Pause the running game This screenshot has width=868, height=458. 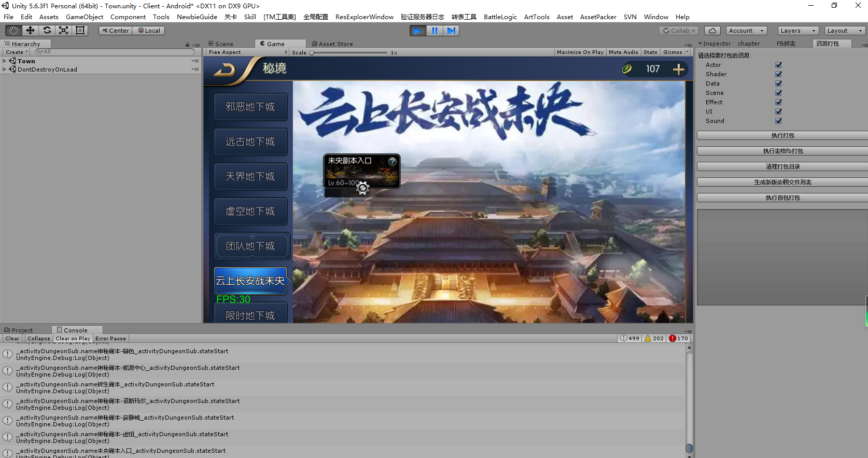pos(435,31)
